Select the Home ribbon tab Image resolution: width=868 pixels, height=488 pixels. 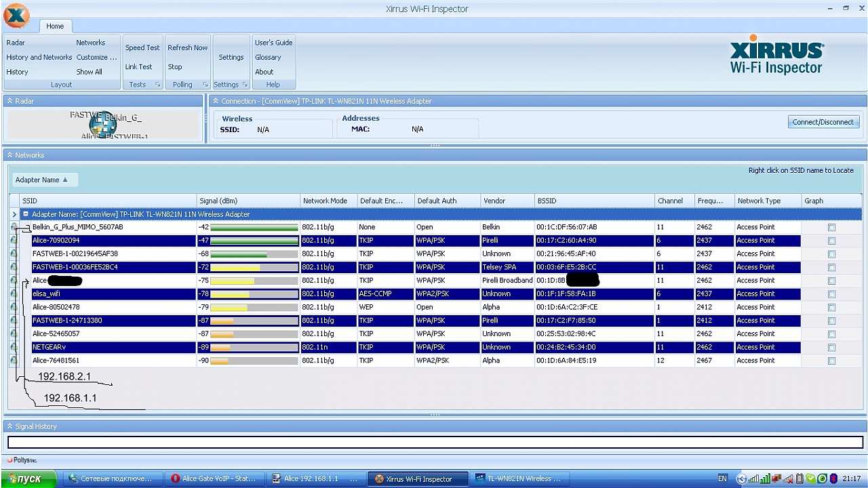pos(55,26)
